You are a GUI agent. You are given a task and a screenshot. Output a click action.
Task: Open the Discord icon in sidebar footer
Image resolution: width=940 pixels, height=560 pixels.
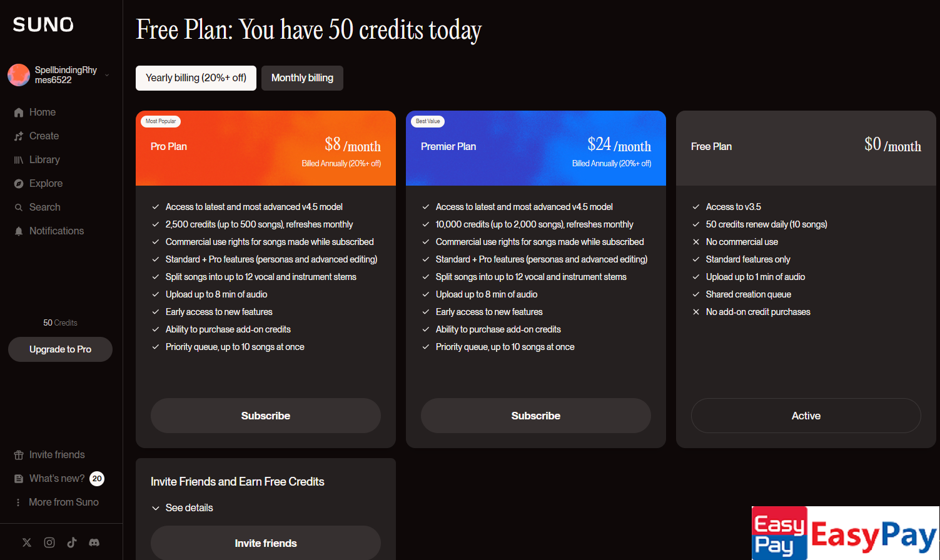click(x=94, y=542)
